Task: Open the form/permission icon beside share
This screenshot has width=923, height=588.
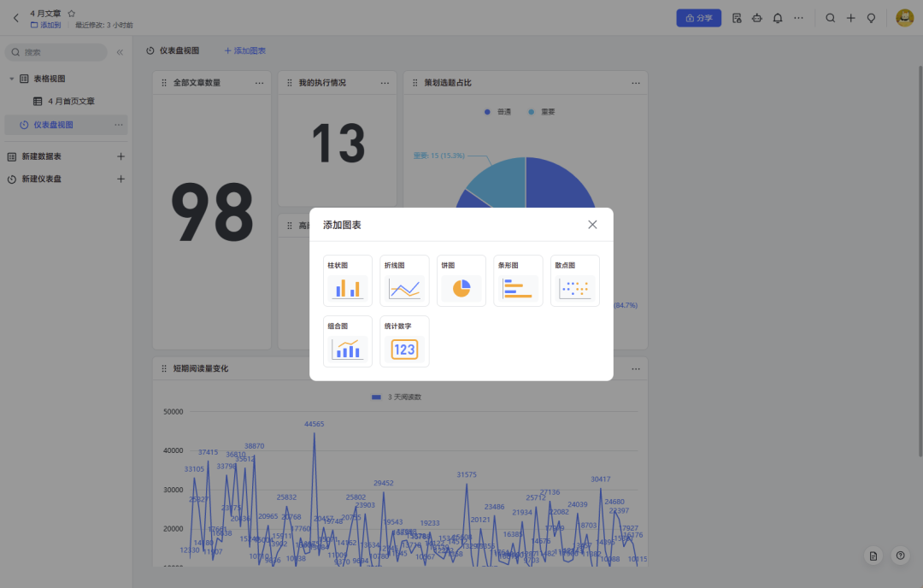Action: coord(737,18)
